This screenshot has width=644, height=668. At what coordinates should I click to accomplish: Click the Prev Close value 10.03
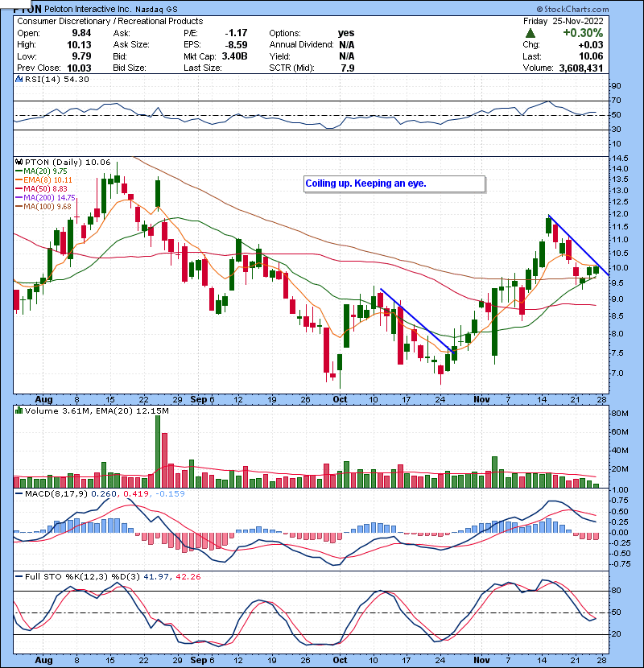[x=79, y=68]
